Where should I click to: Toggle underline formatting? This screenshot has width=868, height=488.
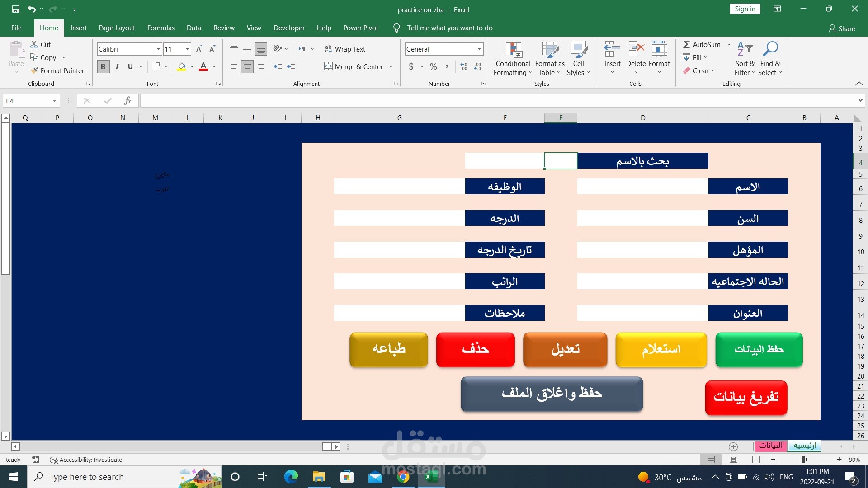(x=129, y=66)
